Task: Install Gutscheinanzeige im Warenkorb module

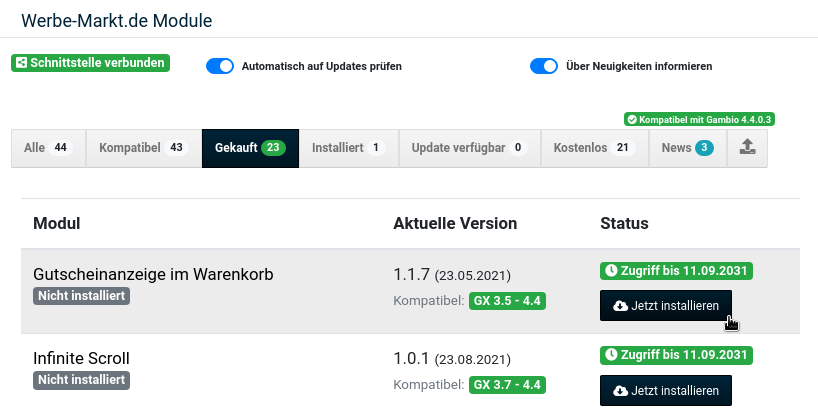Action: click(666, 306)
